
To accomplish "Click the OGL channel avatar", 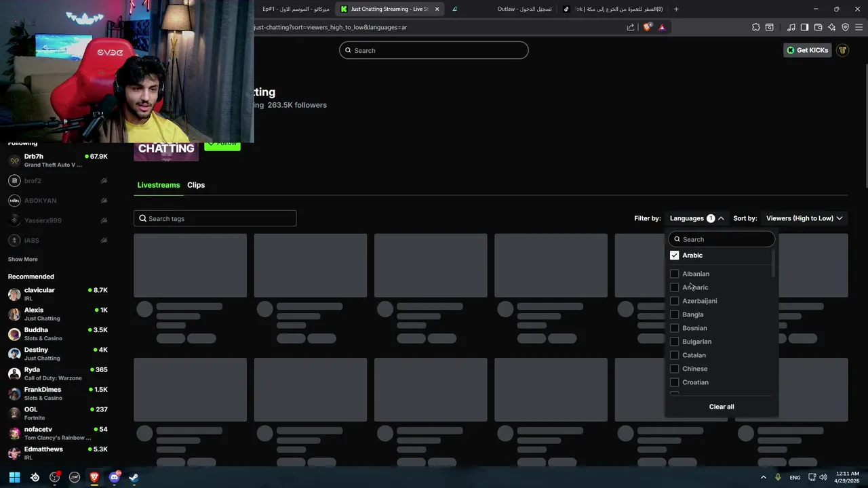I will pos(14,413).
